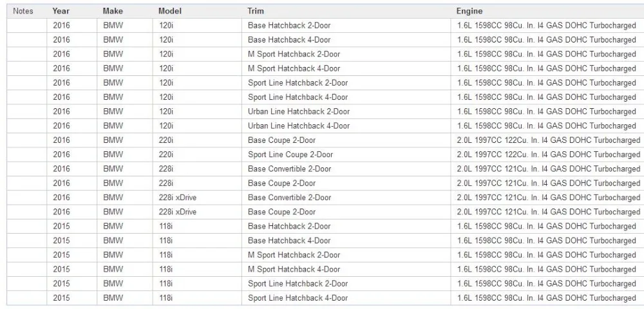644x309 pixels.
Task: Click the 120i M Sport Hatchback 4-Door row
Action: 325,68
